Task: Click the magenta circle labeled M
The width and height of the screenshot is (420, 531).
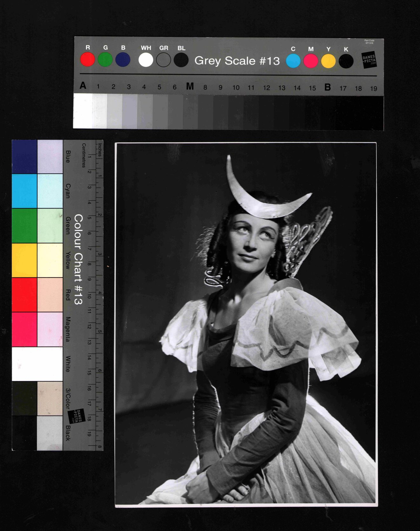Action: pos(311,61)
